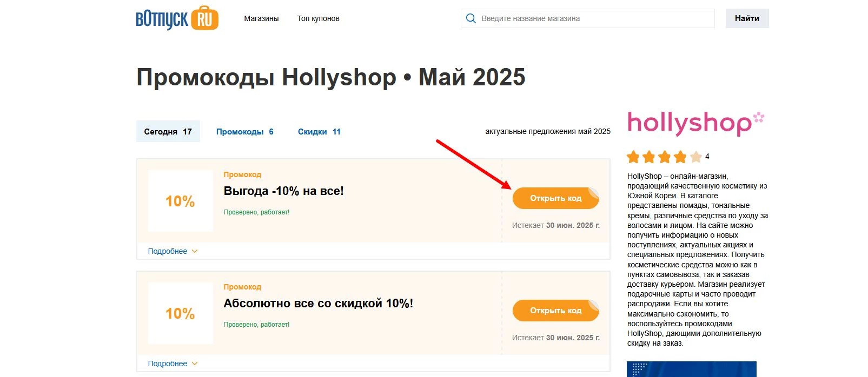
Task: Click the 10% badge on second coupon
Action: coord(180,313)
